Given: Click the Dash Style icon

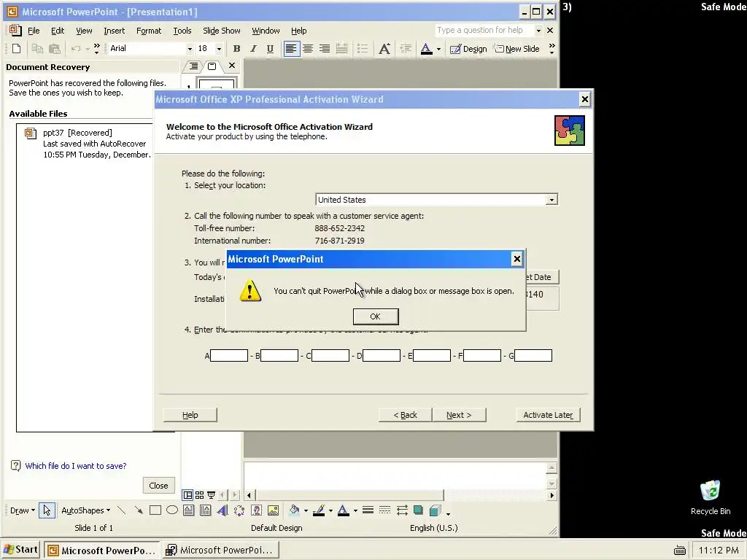Looking at the screenshot, I should click(384, 510).
